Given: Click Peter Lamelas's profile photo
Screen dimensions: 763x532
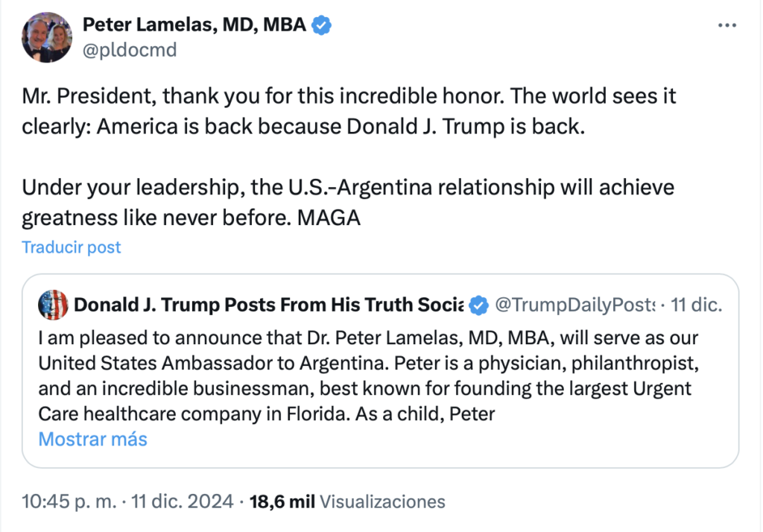Looking at the screenshot, I should (48, 37).
